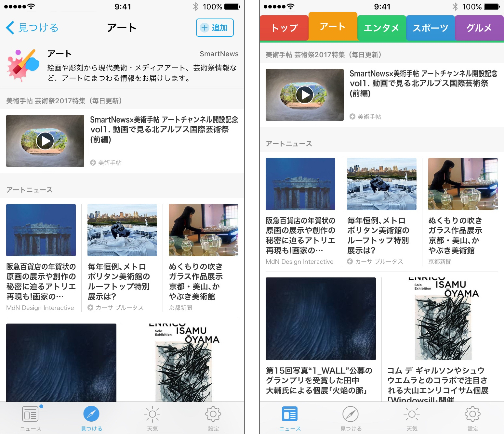This screenshot has height=434, width=504.
Task: Read 毎年恒例、メトロポリタン美術館 article in left screen
Action: (119, 281)
